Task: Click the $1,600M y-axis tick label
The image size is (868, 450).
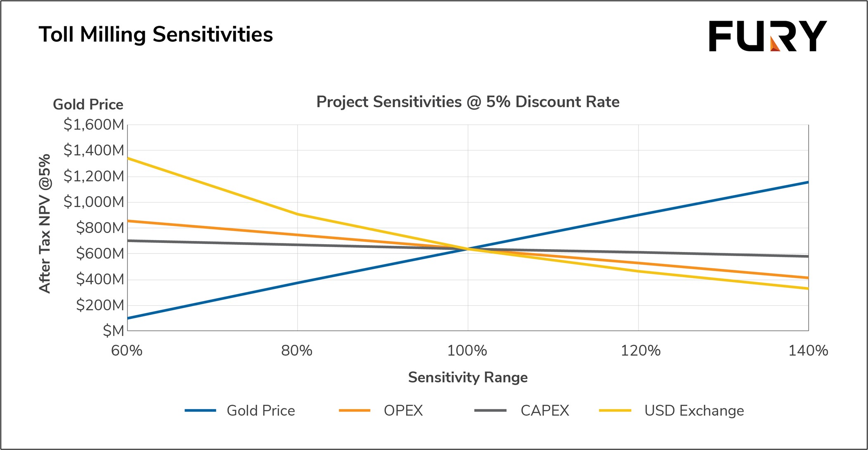Action: pyautogui.click(x=94, y=125)
